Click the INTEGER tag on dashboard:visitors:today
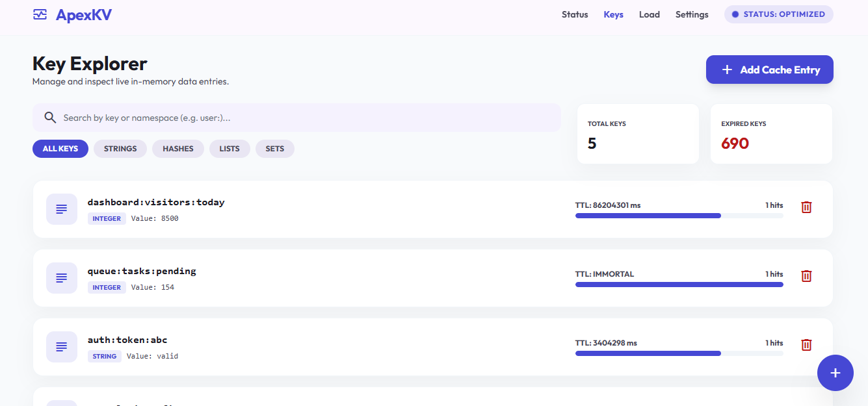Image resolution: width=868 pixels, height=406 pixels. click(x=107, y=219)
